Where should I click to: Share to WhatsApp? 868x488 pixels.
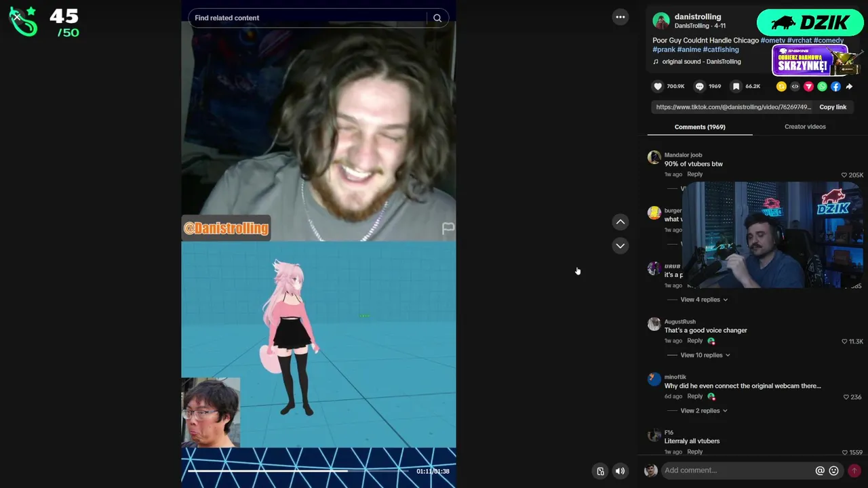pyautogui.click(x=822, y=86)
